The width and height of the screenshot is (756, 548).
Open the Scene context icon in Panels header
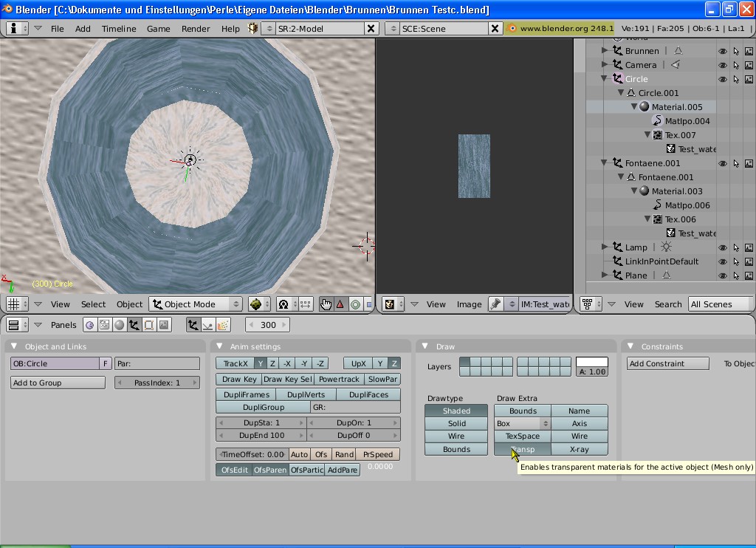click(164, 325)
